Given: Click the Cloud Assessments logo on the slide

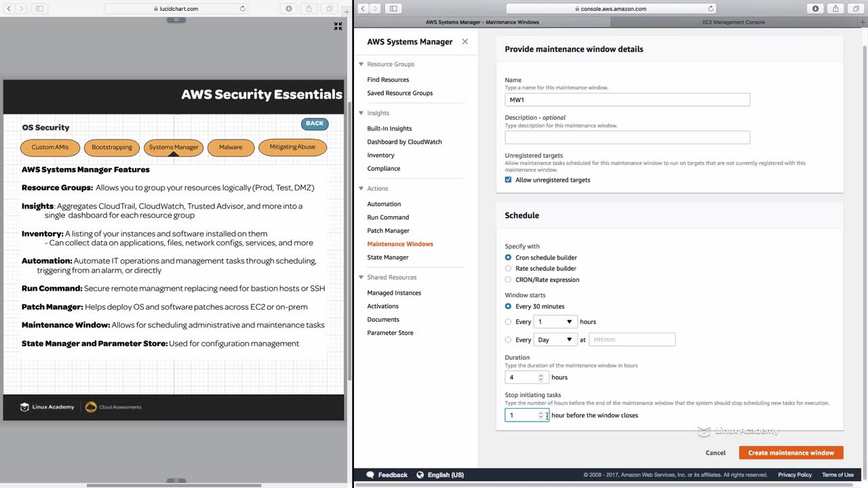Looking at the screenshot, I should click(x=113, y=407).
